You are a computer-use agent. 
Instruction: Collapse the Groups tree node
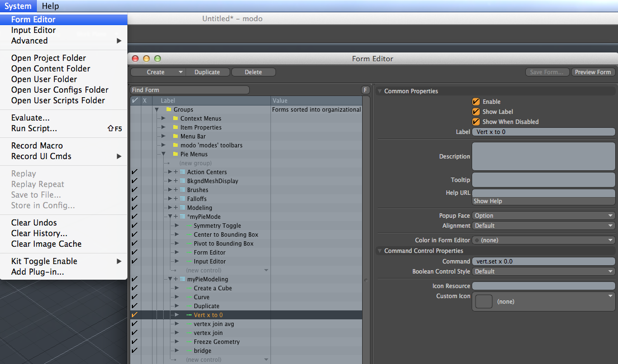point(157,110)
